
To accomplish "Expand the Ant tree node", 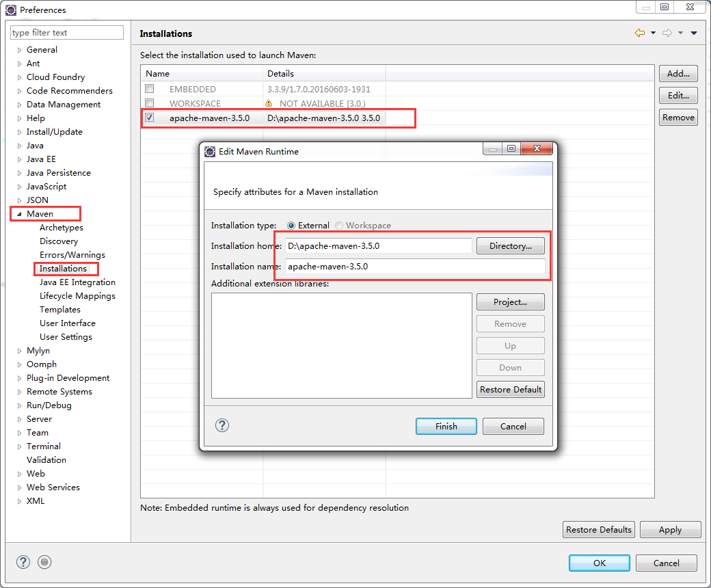I will 19,64.
